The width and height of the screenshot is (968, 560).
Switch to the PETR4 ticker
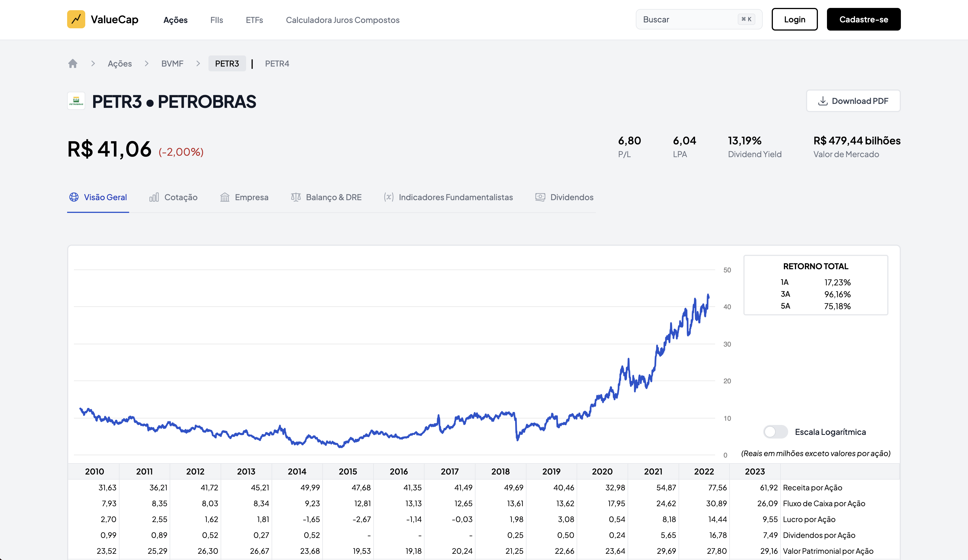pos(277,63)
